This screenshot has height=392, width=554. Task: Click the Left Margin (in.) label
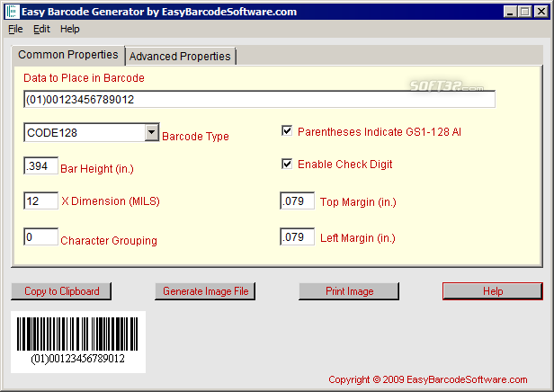pos(358,238)
